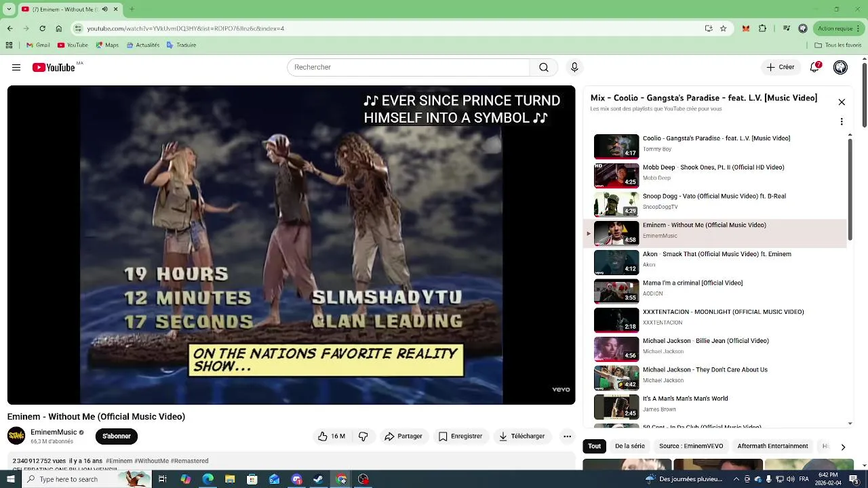Click the playlist panel scrollbar
The height and width of the screenshot is (488, 868).
click(x=850, y=188)
